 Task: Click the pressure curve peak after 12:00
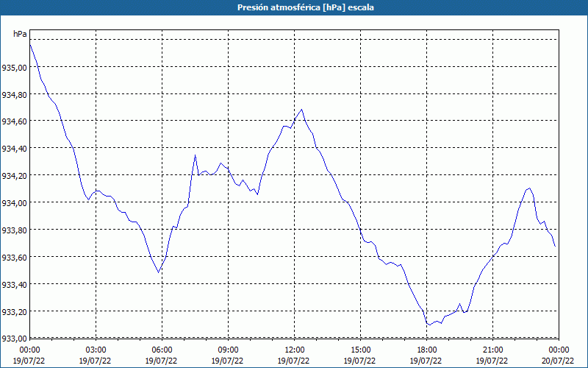(x=301, y=110)
